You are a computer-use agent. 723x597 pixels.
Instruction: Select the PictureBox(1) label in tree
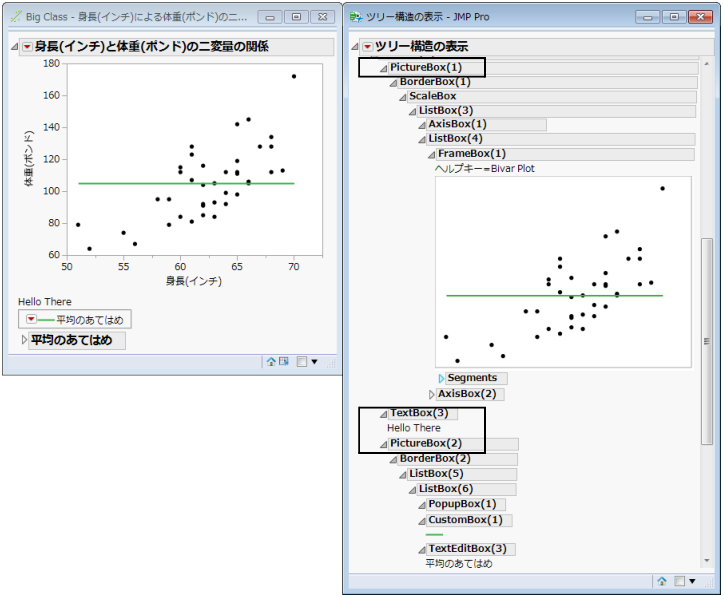pos(426,67)
